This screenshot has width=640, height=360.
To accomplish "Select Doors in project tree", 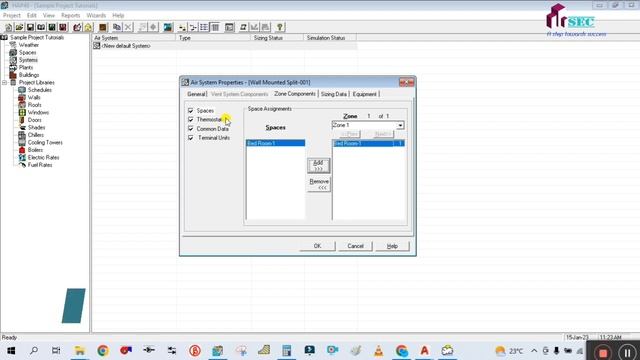I will point(34,120).
